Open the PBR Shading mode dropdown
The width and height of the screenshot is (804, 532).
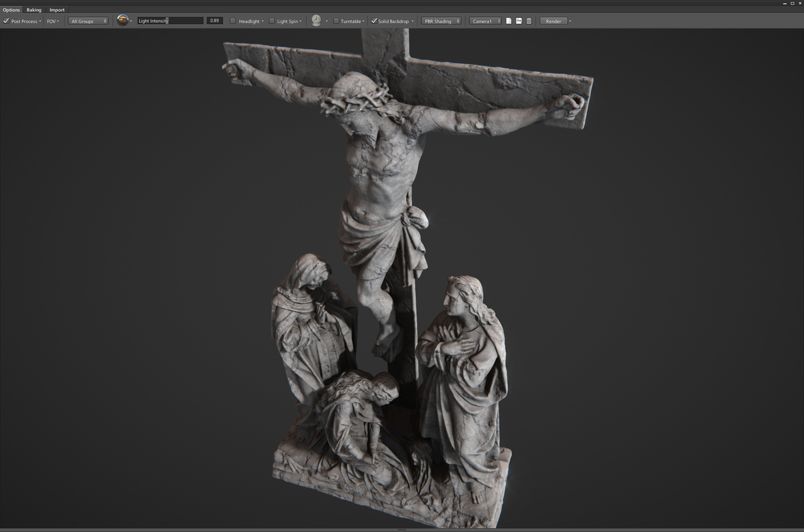441,21
